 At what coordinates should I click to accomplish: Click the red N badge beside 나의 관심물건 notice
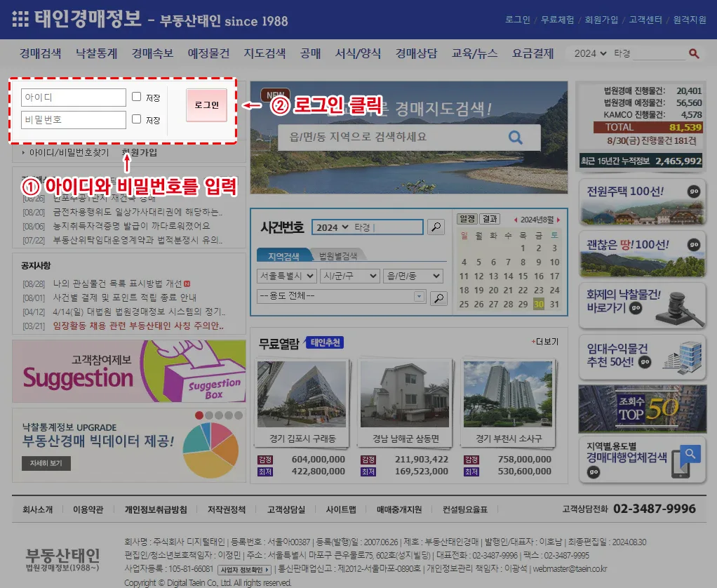point(187,284)
